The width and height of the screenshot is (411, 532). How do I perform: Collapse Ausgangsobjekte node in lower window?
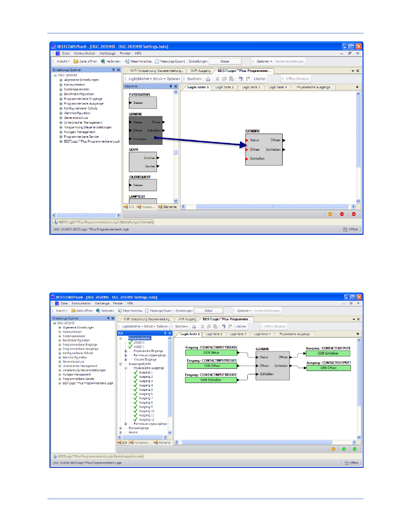pos(120,364)
